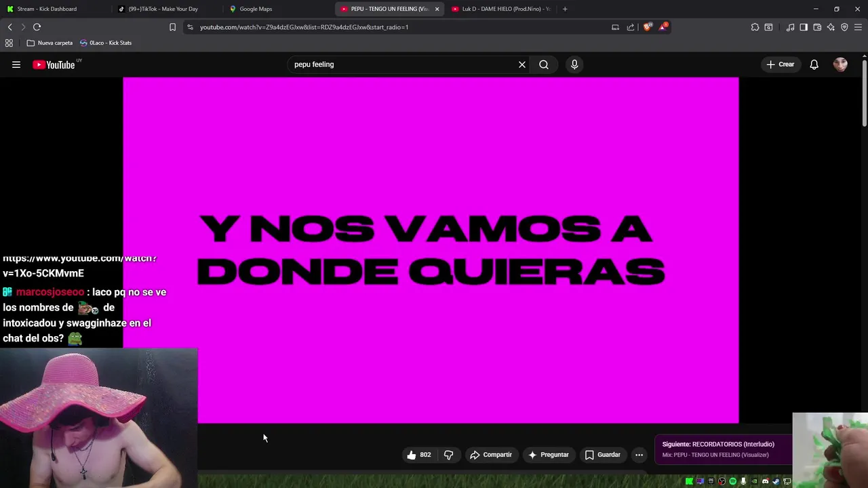Open the 0Laco - Kick Stats bookmark
This screenshot has height=488, width=868.
106,43
